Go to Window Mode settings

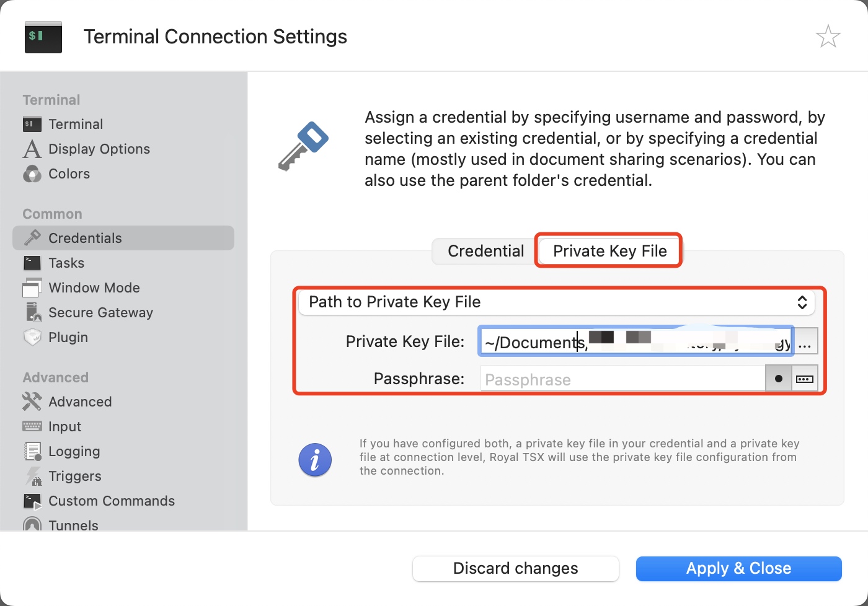click(94, 288)
